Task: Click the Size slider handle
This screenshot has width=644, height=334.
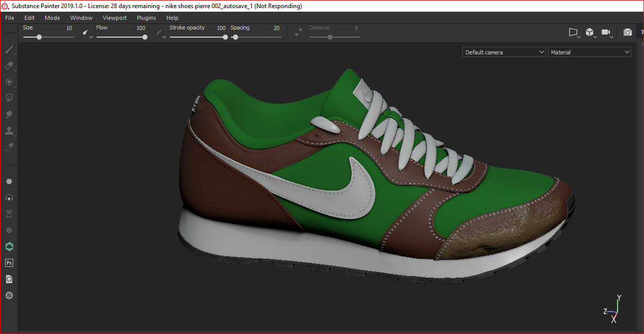Action: tap(39, 37)
